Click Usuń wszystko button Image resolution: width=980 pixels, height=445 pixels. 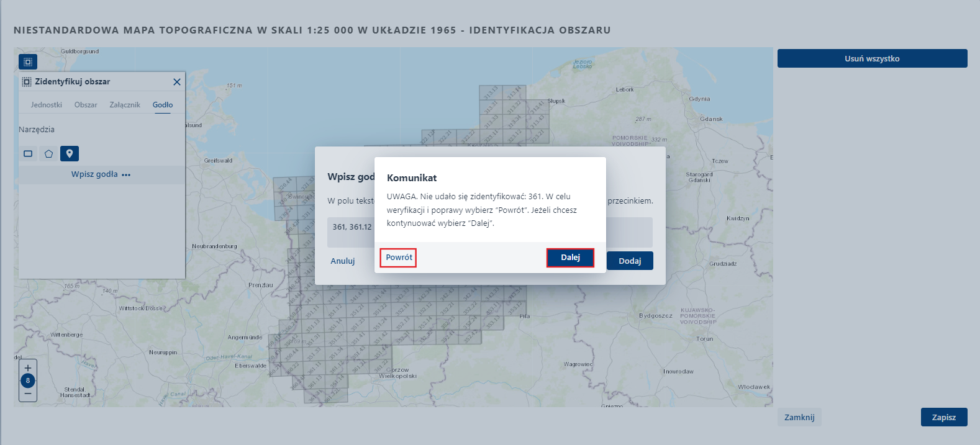pyautogui.click(x=873, y=58)
